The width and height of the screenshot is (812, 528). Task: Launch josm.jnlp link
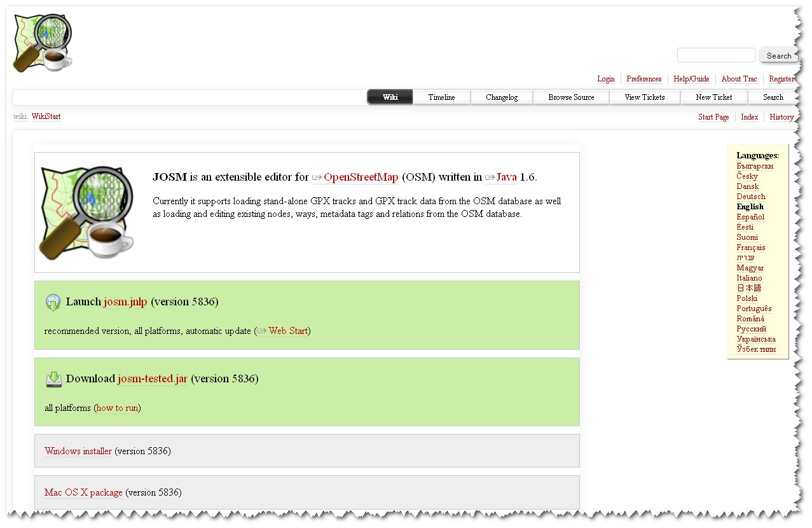[x=125, y=302]
